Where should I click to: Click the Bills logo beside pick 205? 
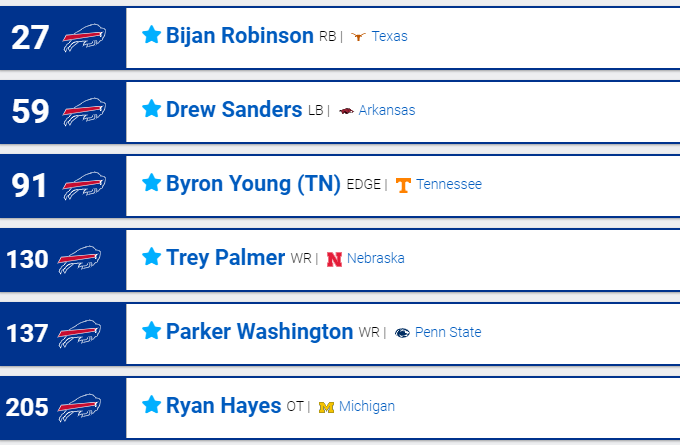(79, 408)
